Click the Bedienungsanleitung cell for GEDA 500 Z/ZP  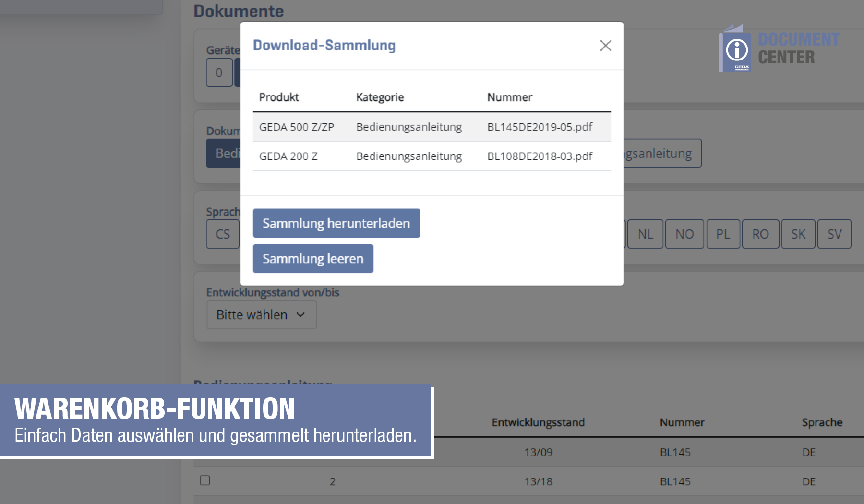(409, 127)
